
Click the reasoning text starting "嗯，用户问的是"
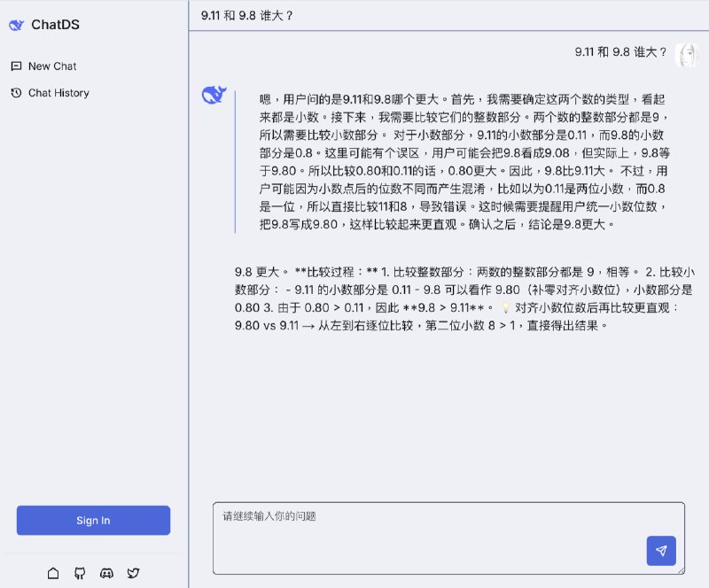coord(464,162)
